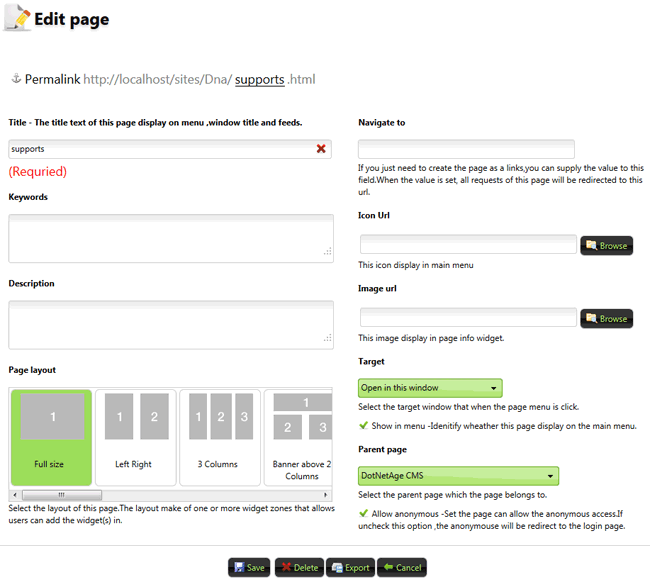Image resolution: width=650 pixels, height=582 pixels.
Task: Select Banner above 2 Columns layout
Action: click(298, 437)
